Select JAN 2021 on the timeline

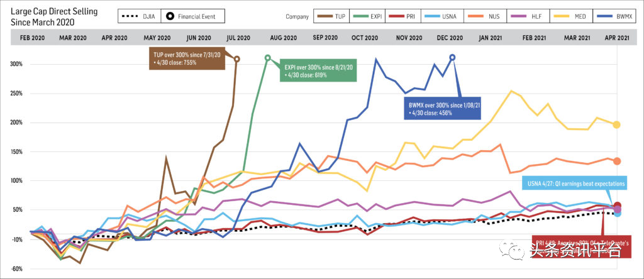click(x=492, y=38)
